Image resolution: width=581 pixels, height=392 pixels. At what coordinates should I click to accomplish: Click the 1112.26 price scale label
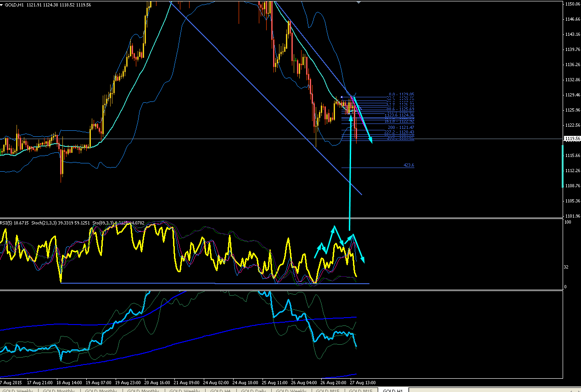pyautogui.click(x=574, y=170)
